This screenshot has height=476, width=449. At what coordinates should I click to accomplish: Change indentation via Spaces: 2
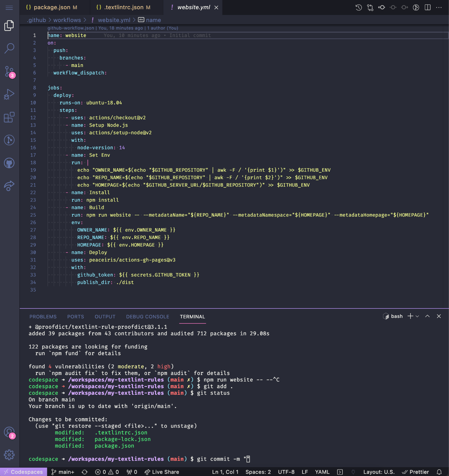[x=258, y=472]
